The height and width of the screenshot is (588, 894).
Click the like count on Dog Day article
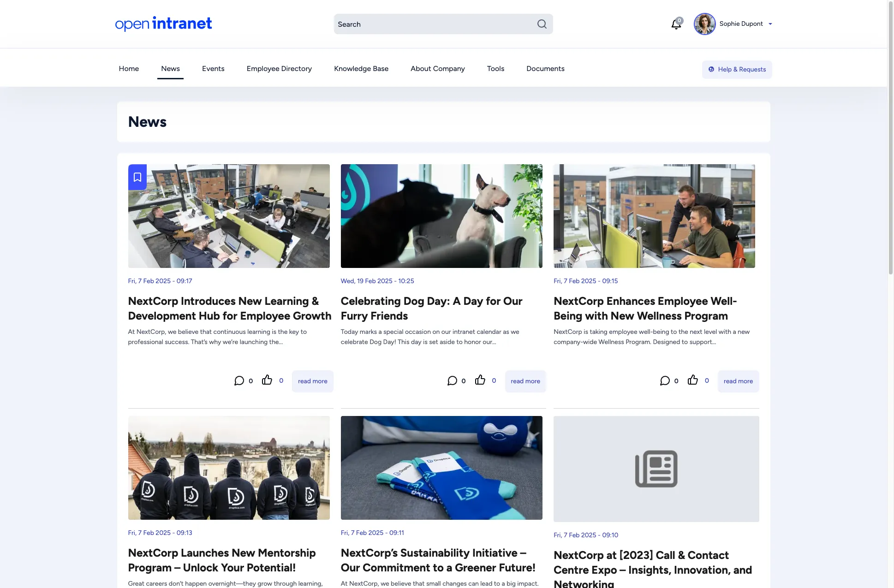494,380
